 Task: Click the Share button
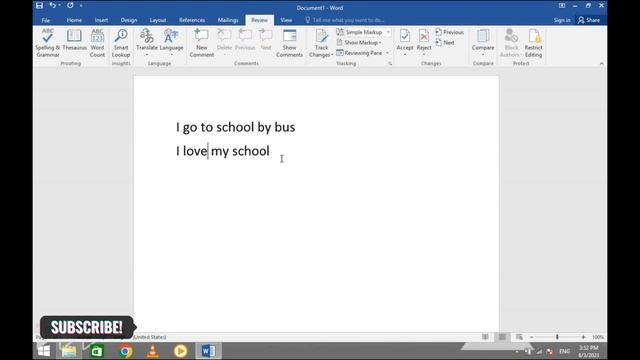589,20
